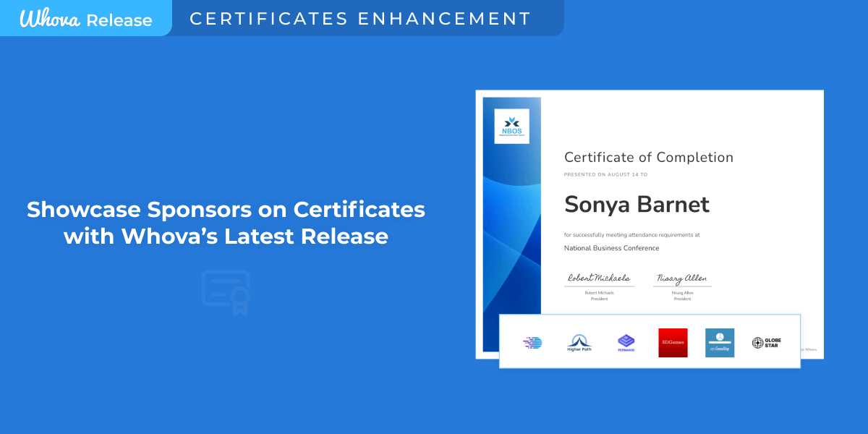This screenshot has width=868, height=434.
Task: Click the purple striped circle sponsor logo
Action: pyautogui.click(x=532, y=343)
